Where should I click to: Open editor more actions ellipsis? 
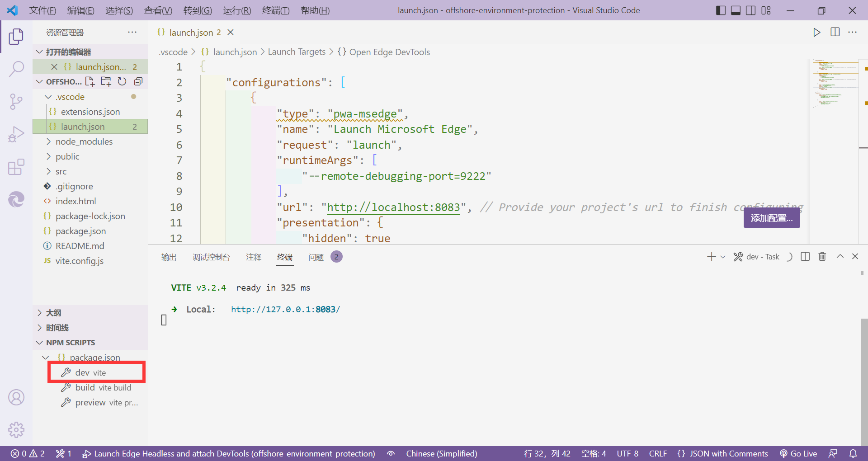[x=853, y=32]
